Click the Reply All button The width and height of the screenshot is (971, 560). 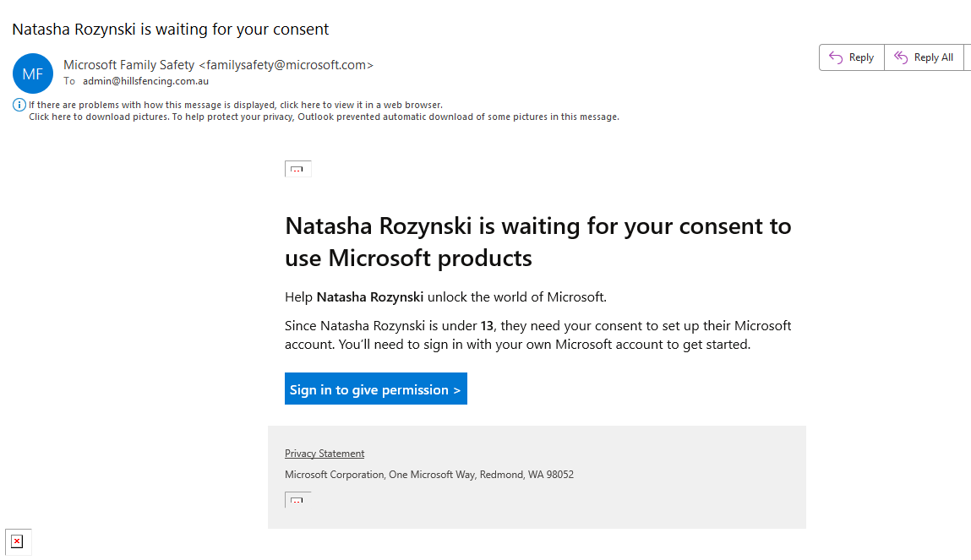tap(924, 57)
